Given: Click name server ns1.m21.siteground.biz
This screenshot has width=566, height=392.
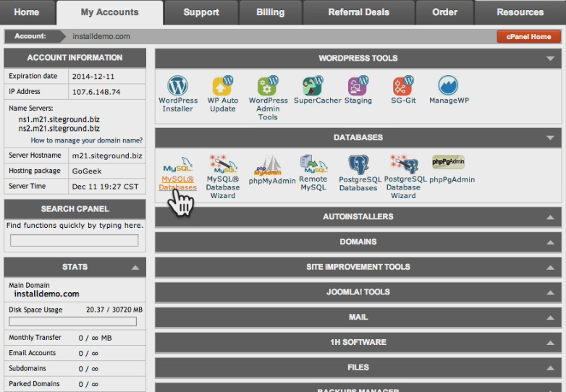Looking at the screenshot, I should coord(59,119).
